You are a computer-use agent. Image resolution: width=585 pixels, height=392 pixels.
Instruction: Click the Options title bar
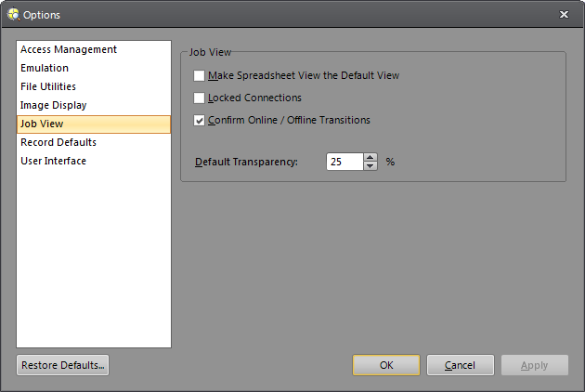coord(279,15)
